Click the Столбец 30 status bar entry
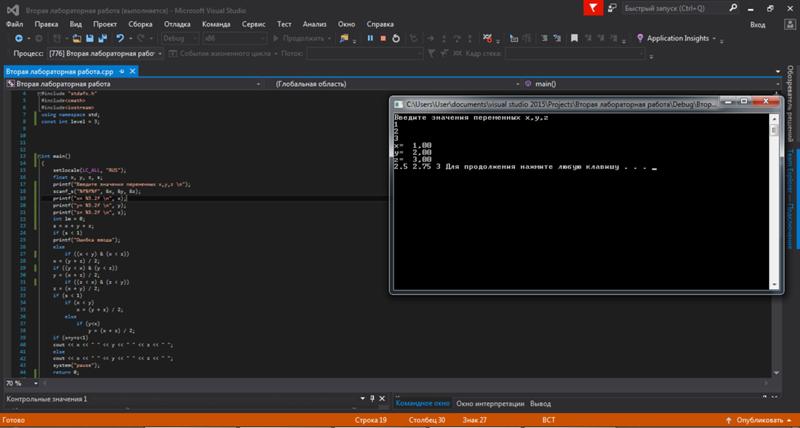800x428 pixels. click(427, 420)
